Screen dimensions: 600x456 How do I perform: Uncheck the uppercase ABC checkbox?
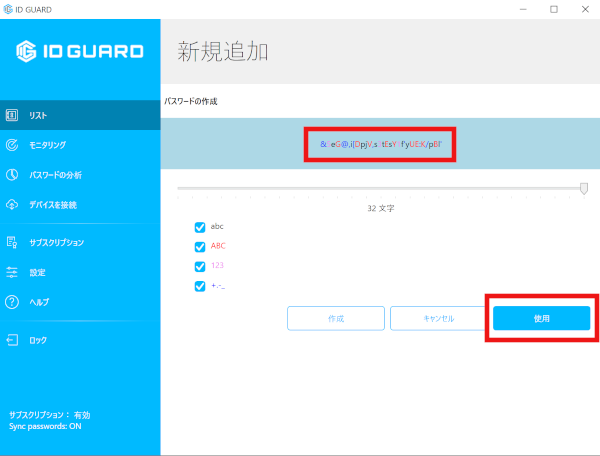[x=200, y=247]
